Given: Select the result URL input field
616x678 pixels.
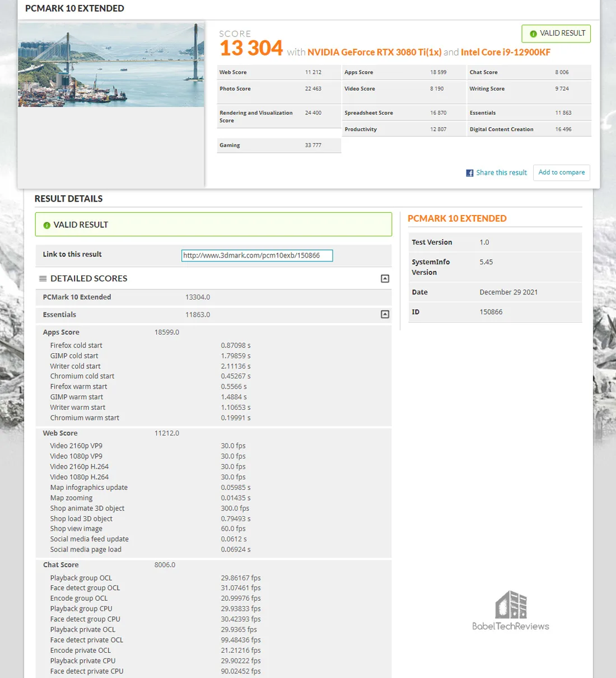Looking at the screenshot, I should 257,255.
